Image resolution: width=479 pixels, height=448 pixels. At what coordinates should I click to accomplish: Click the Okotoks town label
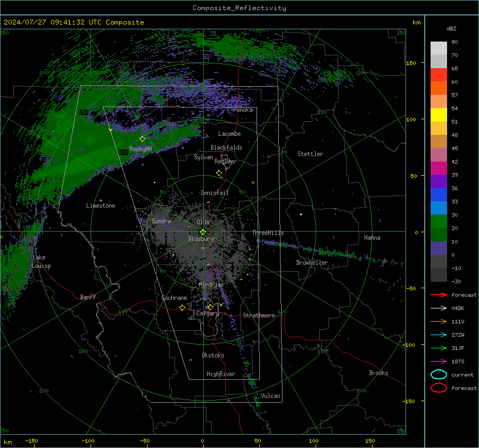click(213, 355)
